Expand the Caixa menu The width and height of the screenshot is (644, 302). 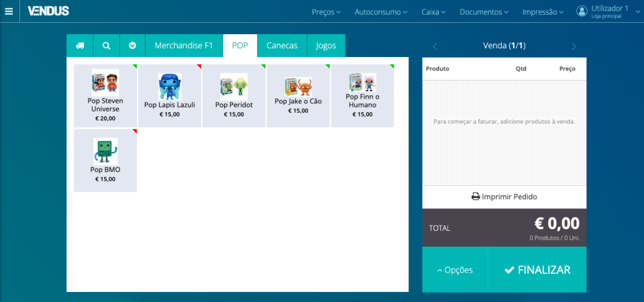click(435, 12)
